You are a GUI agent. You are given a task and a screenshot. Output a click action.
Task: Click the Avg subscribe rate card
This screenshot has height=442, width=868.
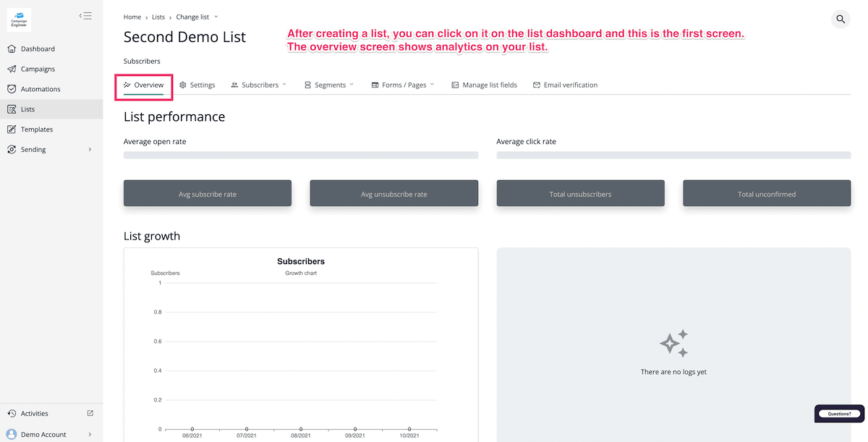click(x=208, y=194)
